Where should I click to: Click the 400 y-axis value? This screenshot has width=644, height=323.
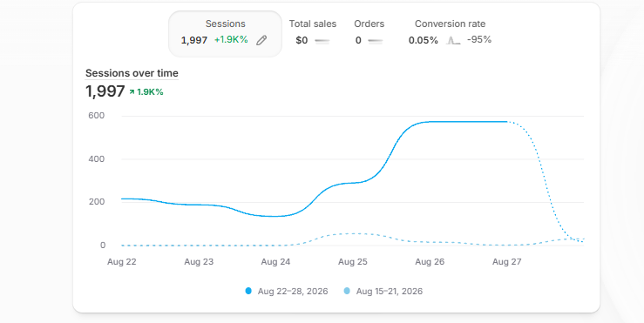(x=97, y=158)
